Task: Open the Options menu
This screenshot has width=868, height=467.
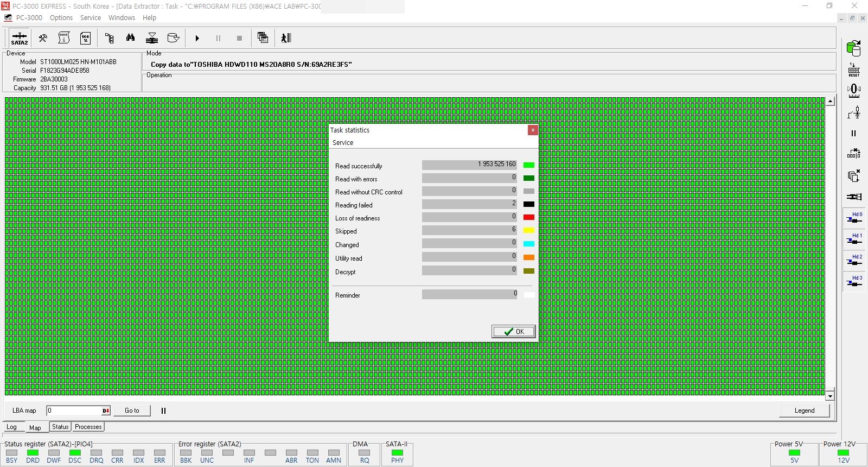Action: point(61,18)
